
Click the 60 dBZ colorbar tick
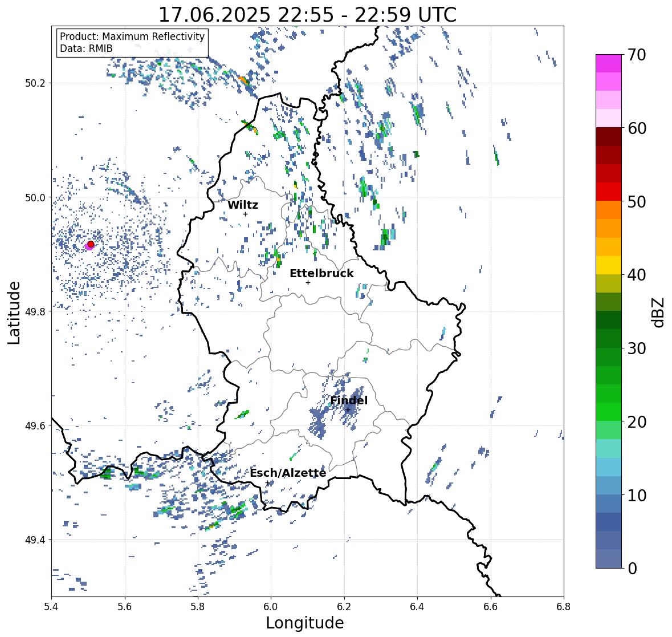coord(637,128)
